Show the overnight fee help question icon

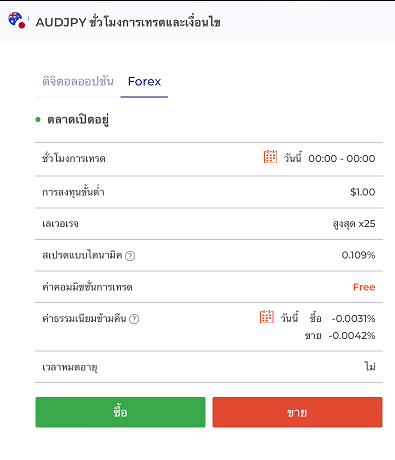point(134,319)
